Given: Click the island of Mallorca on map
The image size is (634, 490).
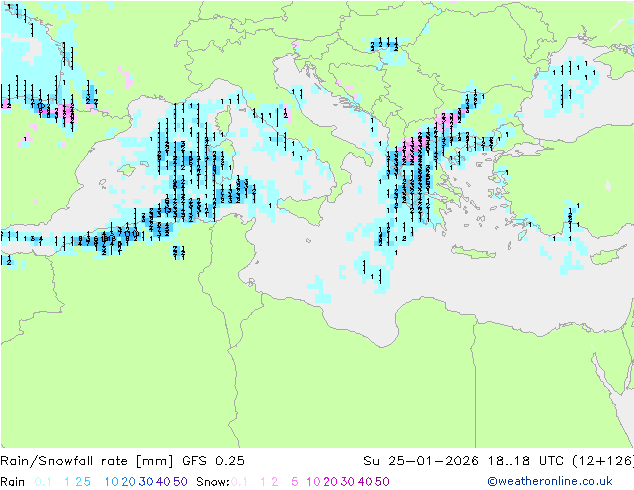Looking at the screenshot, I should point(127,170).
